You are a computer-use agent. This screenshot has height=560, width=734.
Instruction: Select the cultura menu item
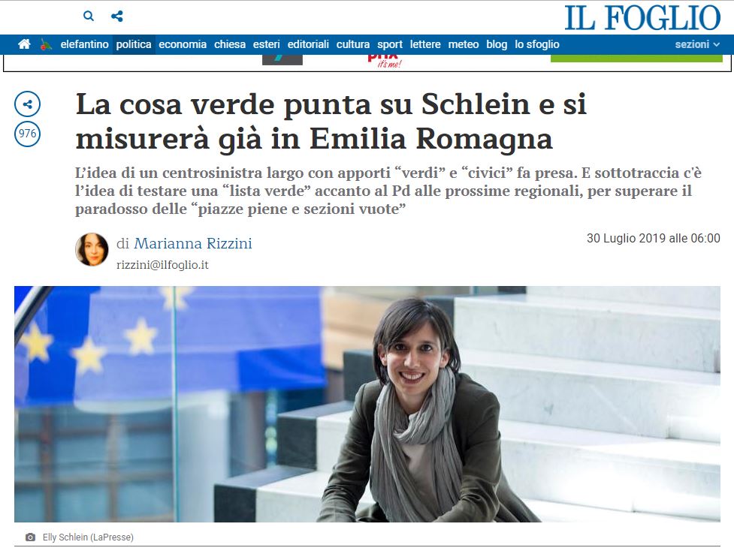pyautogui.click(x=353, y=44)
